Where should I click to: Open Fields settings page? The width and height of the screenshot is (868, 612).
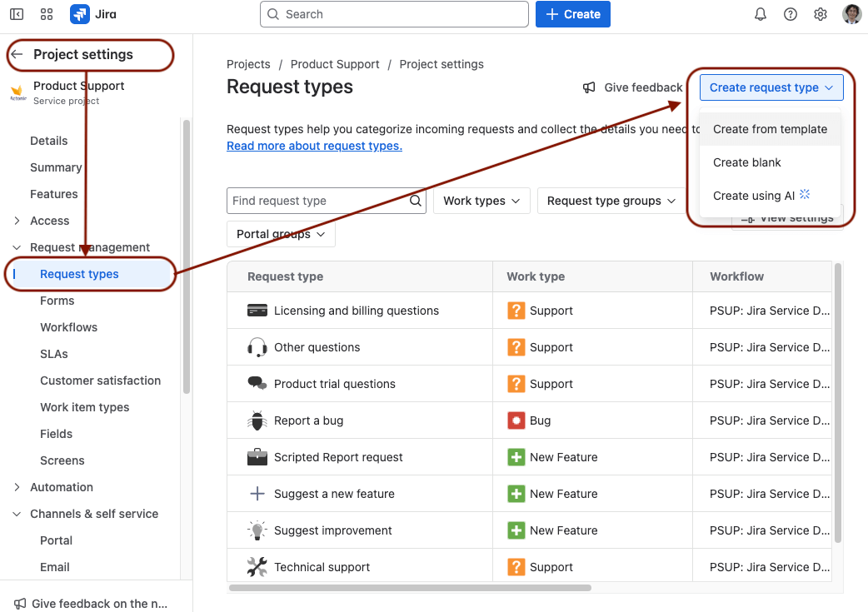[x=56, y=433]
